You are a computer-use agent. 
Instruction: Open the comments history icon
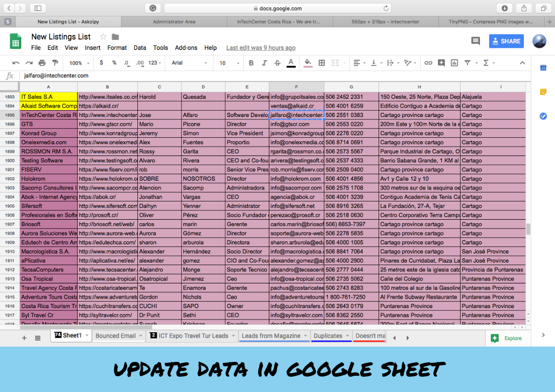475,41
